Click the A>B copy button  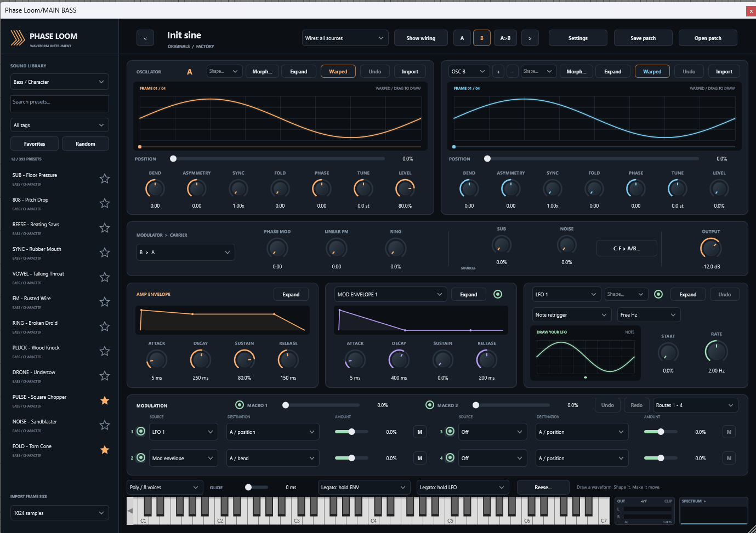[x=505, y=38]
